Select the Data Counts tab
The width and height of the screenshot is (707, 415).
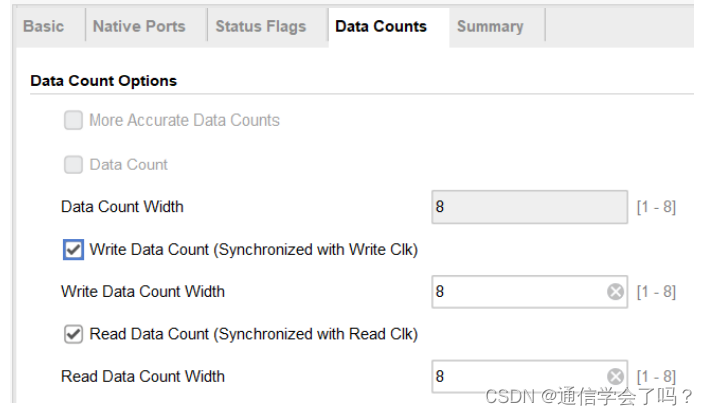pyautogui.click(x=381, y=26)
